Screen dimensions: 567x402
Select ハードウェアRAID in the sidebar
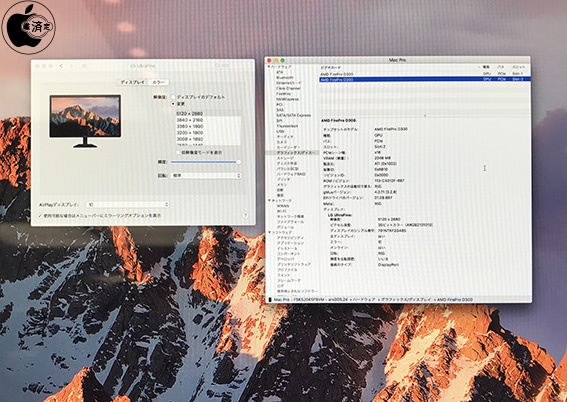[291, 174]
